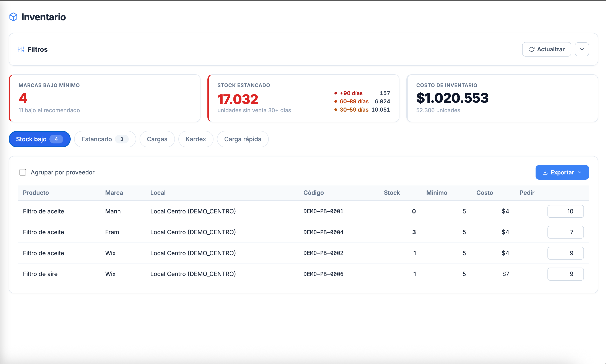Click the badge count on Stock bajo

(x=56, y=139)
